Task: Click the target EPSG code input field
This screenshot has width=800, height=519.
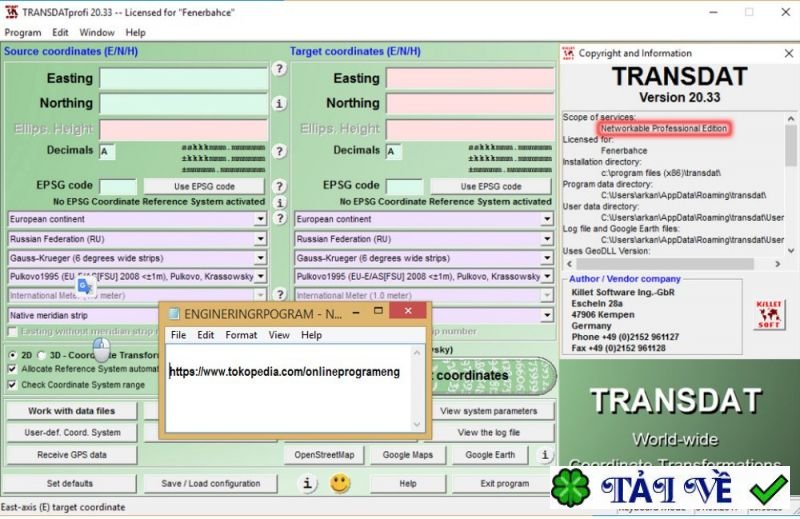Action: (405, 186)
